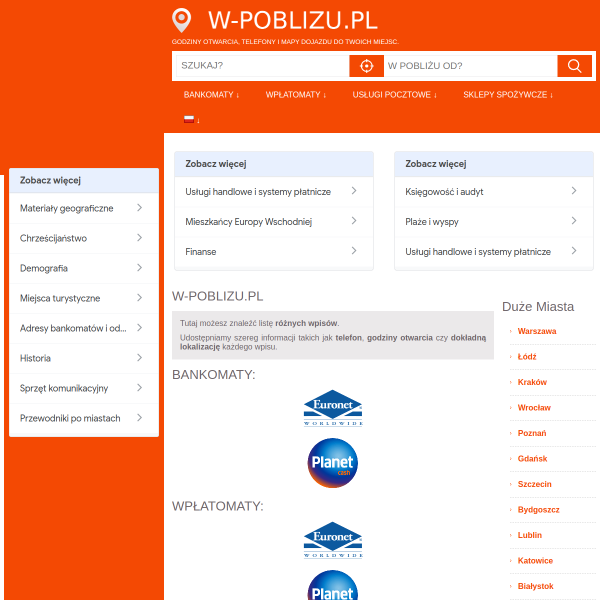This screenshot has height=600, width=600.
Task: Open the Katowice city link
Action: pyautogui.click(x=535, y=561)
